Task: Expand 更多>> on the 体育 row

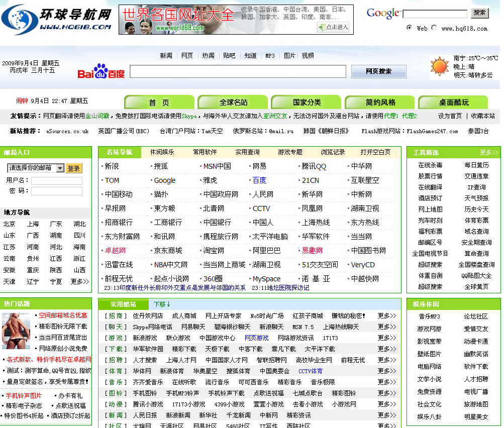Action: 387,371
